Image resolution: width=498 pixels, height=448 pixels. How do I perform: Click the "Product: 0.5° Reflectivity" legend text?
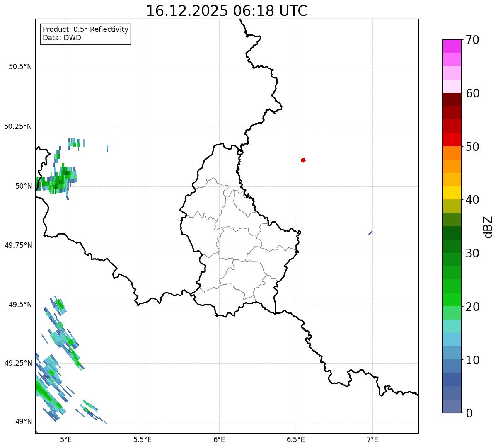click(x=85, y=29)
